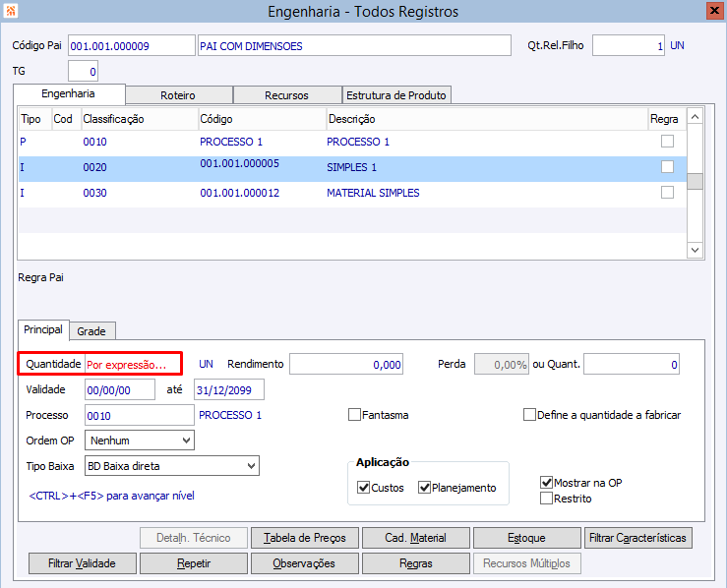Click the app icon in title bar
Image resolution: width=727 pixels, height=588 pixels.
pyautogui.click(x=12, y=12)
